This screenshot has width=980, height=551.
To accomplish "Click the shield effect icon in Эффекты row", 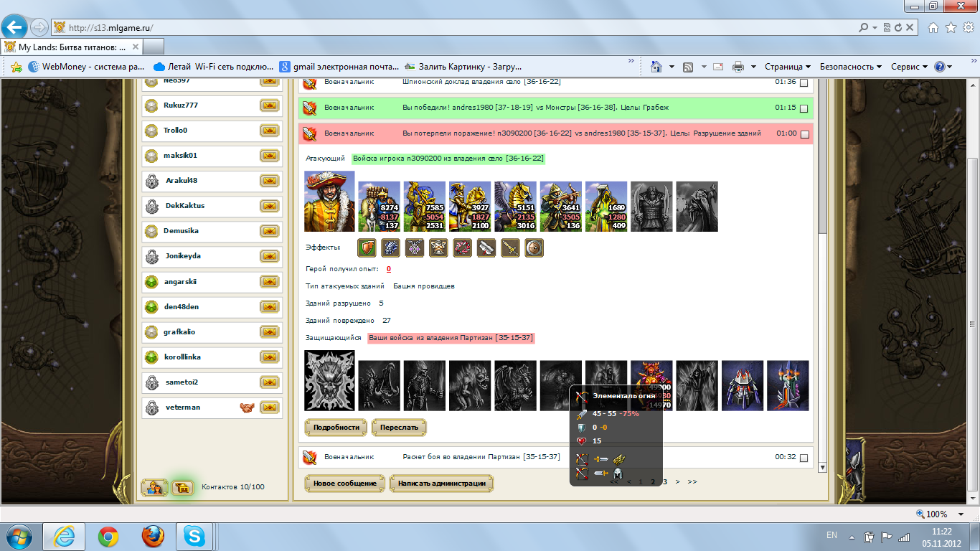I will 367,248.
